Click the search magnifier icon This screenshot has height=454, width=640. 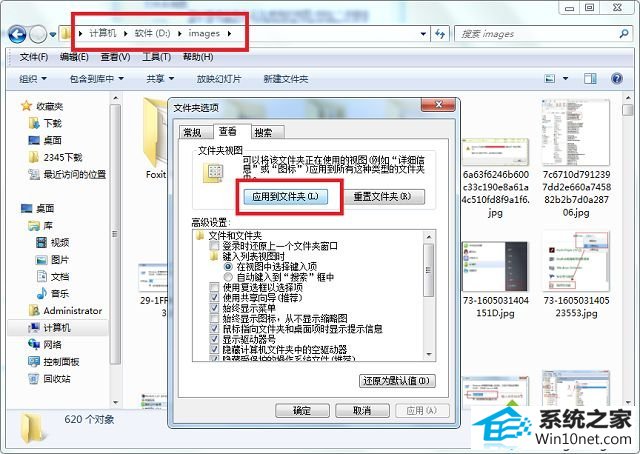point(624,34)
